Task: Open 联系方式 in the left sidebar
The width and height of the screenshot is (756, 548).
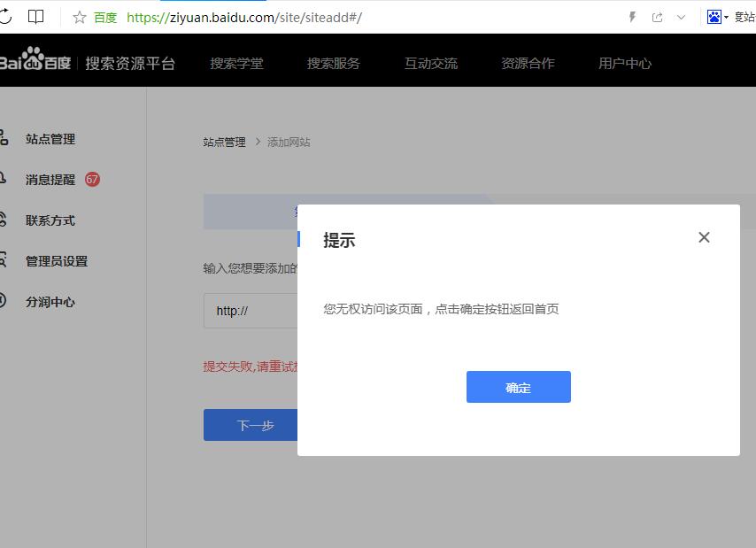Action: [50, 220]
